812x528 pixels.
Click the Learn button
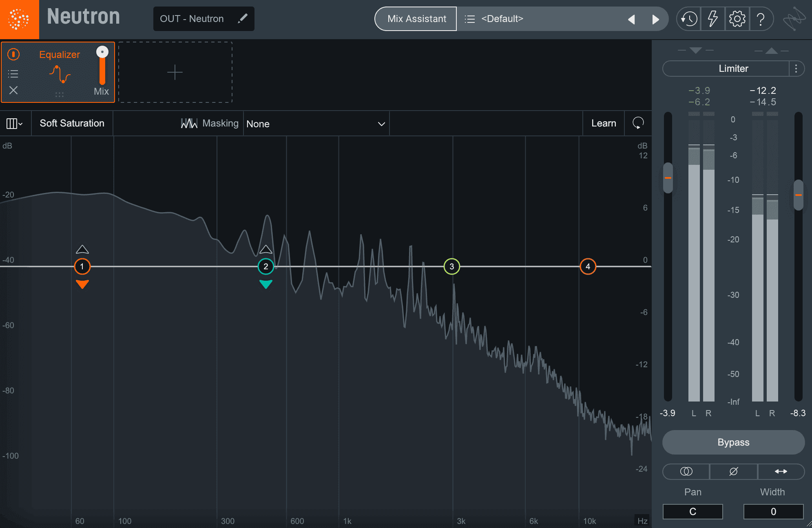tap(604, 123)
